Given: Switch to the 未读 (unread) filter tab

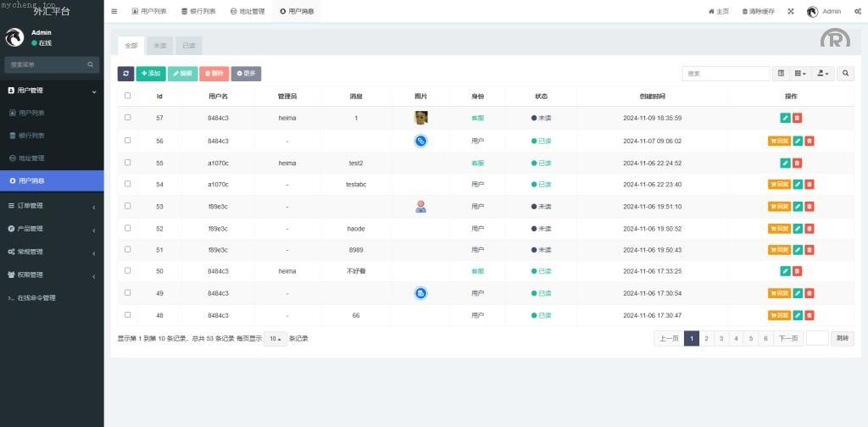Looking at the screenshot, I should [x=159, y=46].
